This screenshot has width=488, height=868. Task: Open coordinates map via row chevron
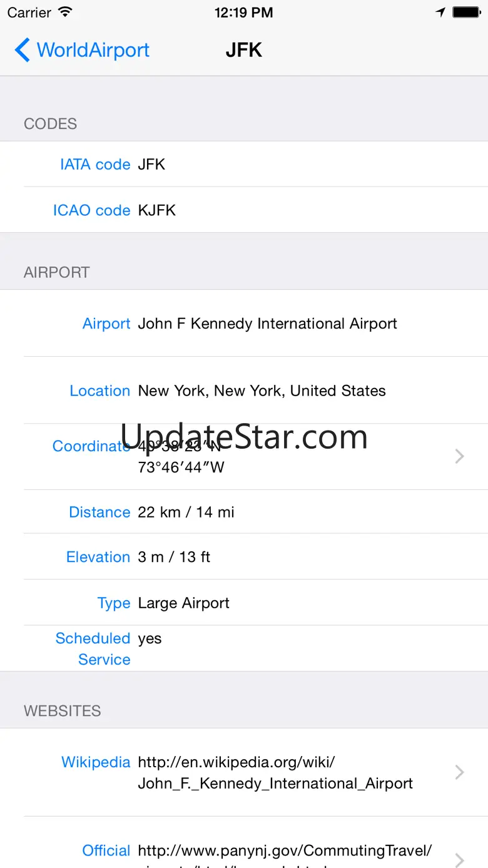tap(460, 456)
